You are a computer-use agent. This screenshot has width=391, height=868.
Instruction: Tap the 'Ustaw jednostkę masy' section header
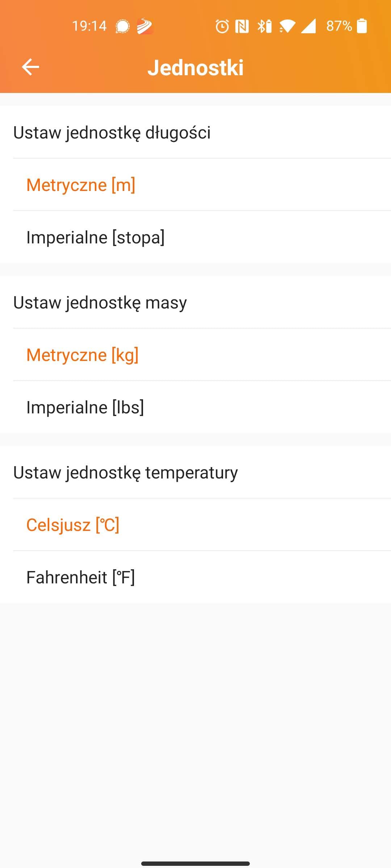(100, 302)
